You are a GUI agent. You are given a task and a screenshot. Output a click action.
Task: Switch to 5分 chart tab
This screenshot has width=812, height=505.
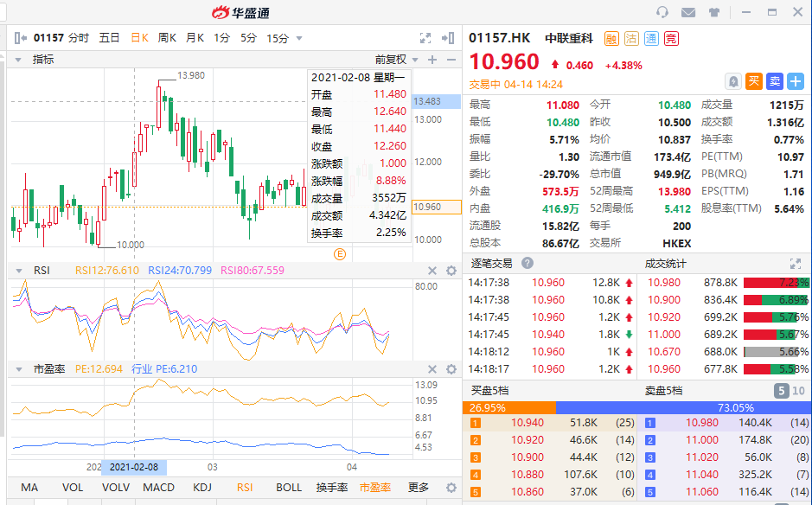pos(248,38)
